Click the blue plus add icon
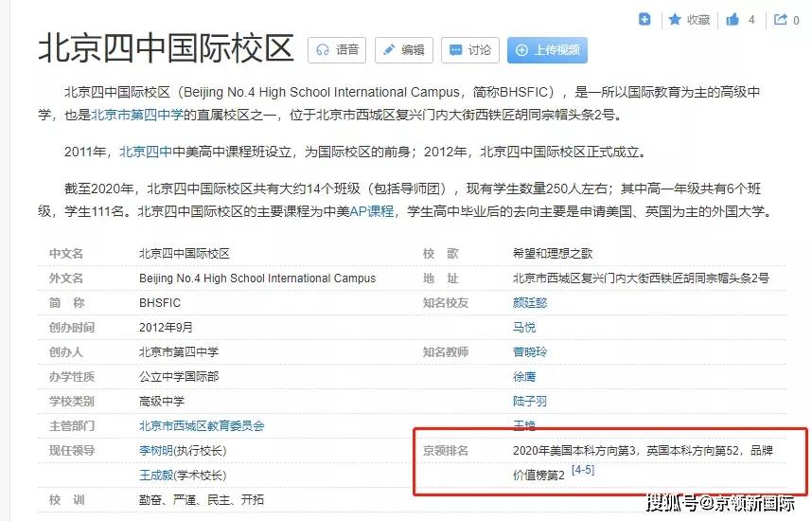This screenshot has height=521, width=812. point(644,19)
